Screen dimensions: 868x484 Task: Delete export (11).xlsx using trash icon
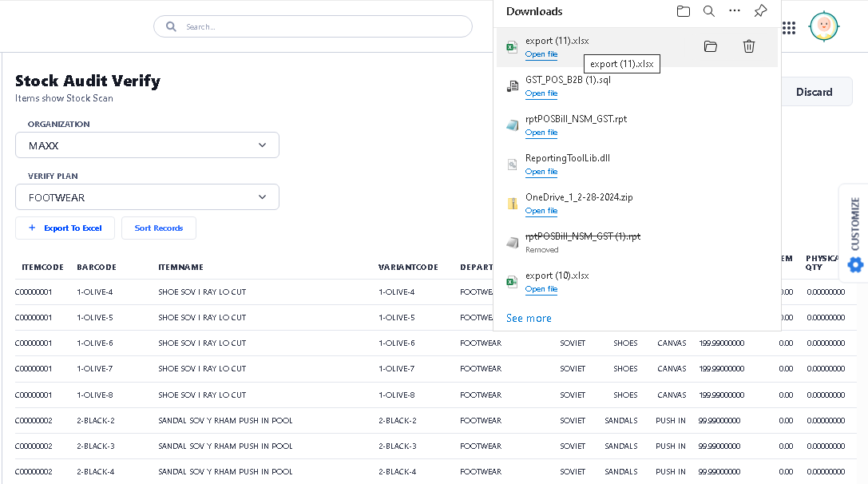[749, 47]
